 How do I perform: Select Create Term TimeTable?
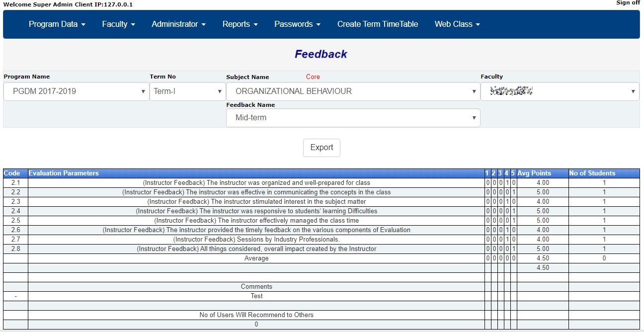(378, 24)
